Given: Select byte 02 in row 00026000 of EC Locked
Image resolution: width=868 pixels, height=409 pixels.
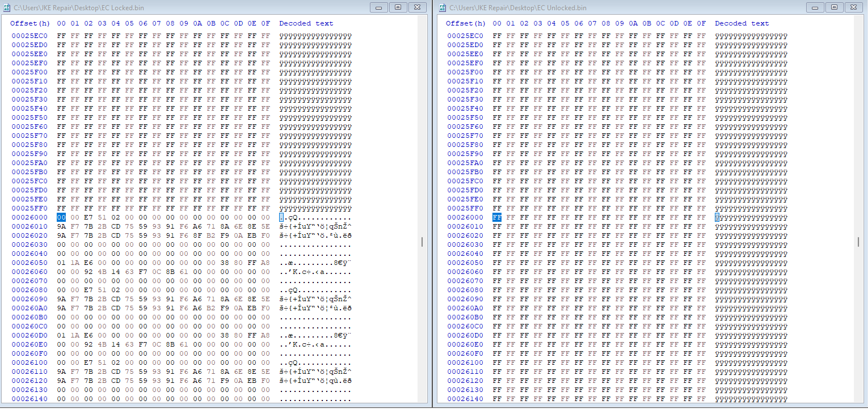Looking at the screenshot, I should [116, 217].
